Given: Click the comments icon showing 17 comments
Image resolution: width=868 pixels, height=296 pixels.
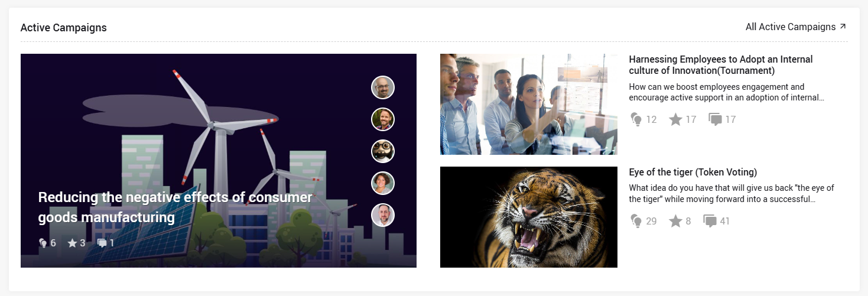Looking at the screenshot, I should (715, 120).
